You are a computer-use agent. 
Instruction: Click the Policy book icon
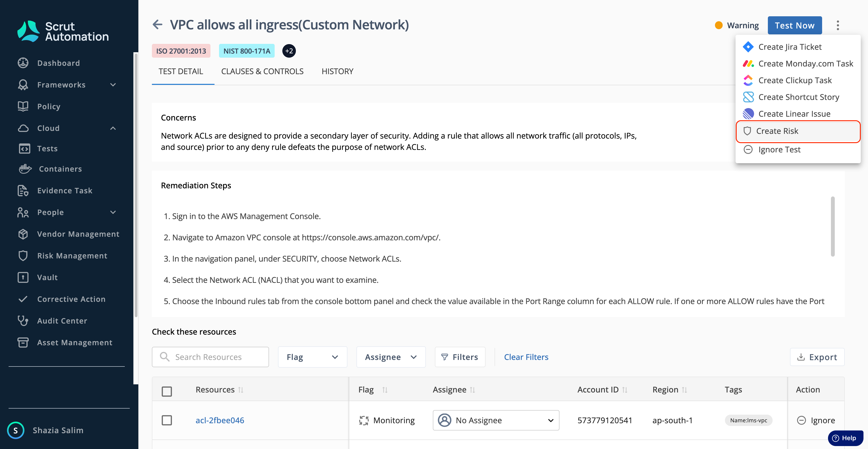pyautogui.click(x=23, y=106)
